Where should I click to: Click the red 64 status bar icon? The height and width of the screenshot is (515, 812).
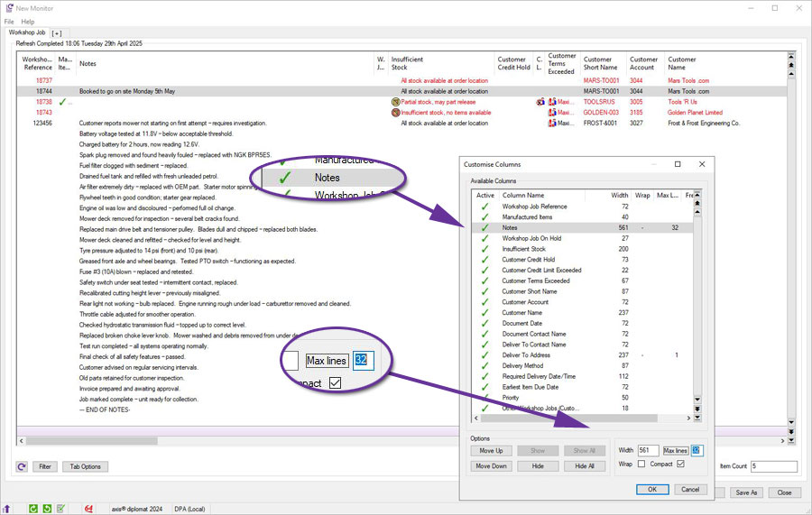(x=88, y=509)
